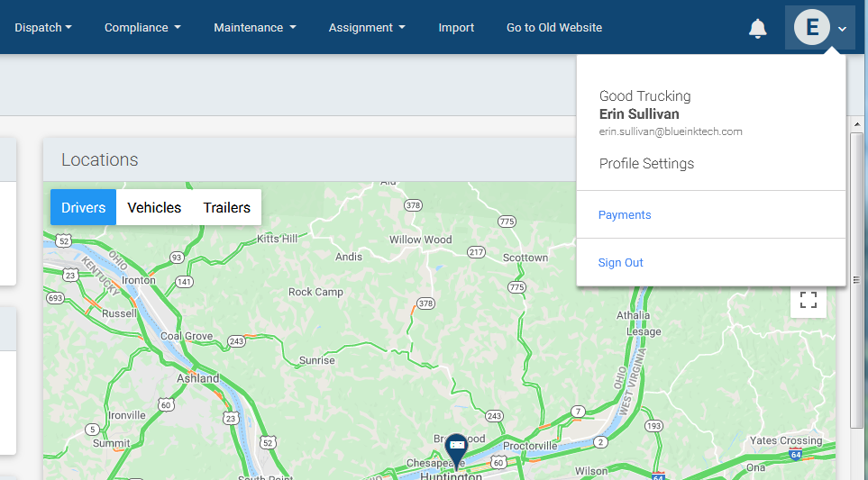Click the Scottown map label
Image resolution: width=868 pixels, height=480 pixels.
525,258
